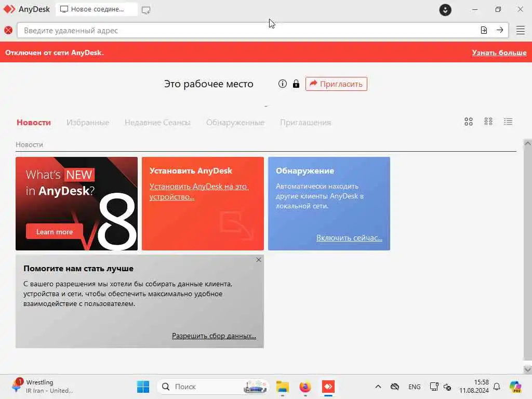Open notifications bell icon
Screen dimensions: 532x399
(497, 387)
